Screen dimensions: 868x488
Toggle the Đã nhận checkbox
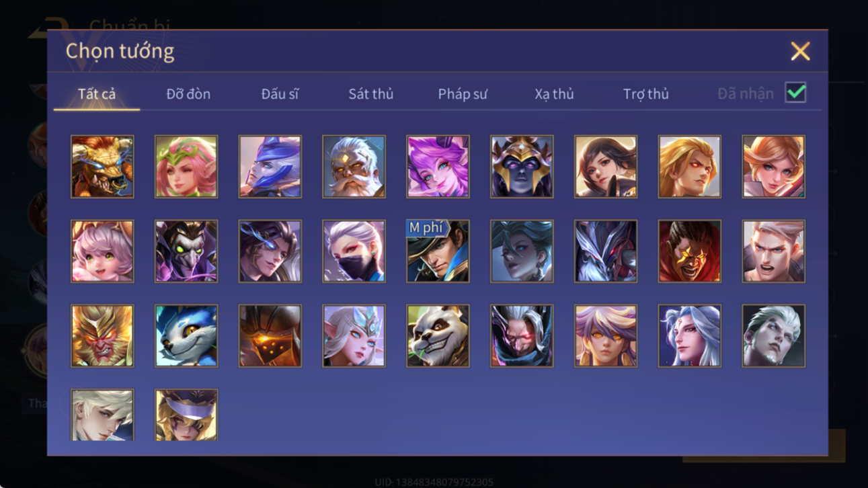(795, 93)
